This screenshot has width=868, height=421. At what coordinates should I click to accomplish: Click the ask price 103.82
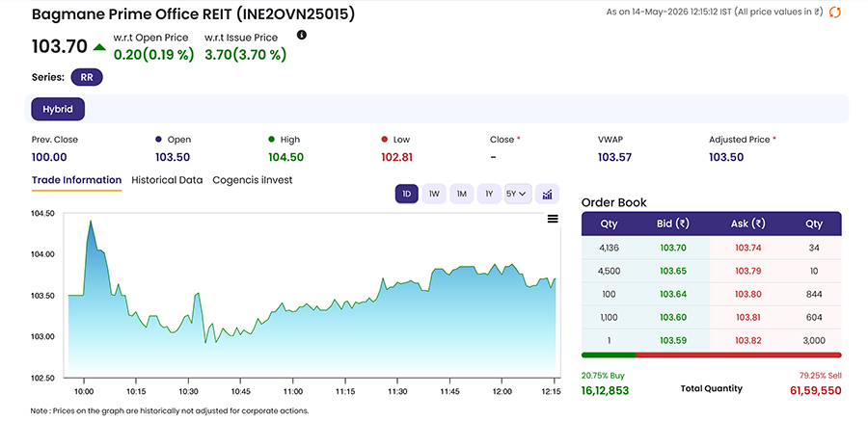coord(748,341)
